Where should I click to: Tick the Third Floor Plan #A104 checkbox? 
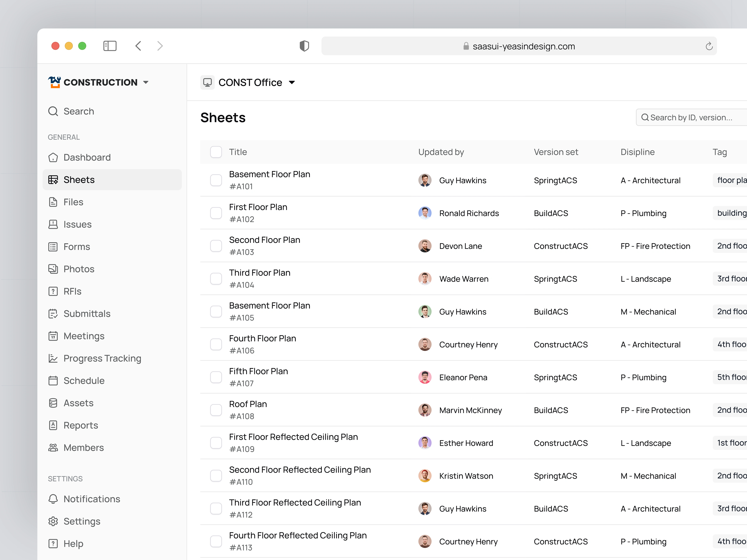pyautogui.click(x=216, y=279)
